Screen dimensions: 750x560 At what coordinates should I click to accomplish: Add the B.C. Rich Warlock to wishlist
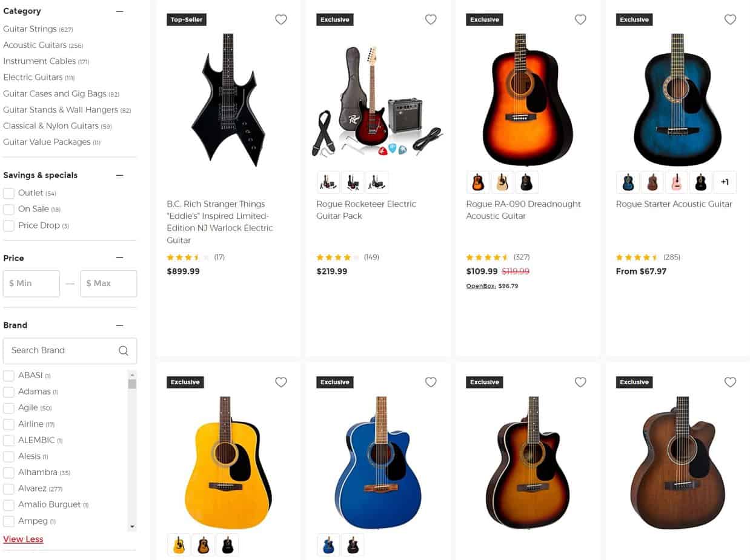point(280,19)
